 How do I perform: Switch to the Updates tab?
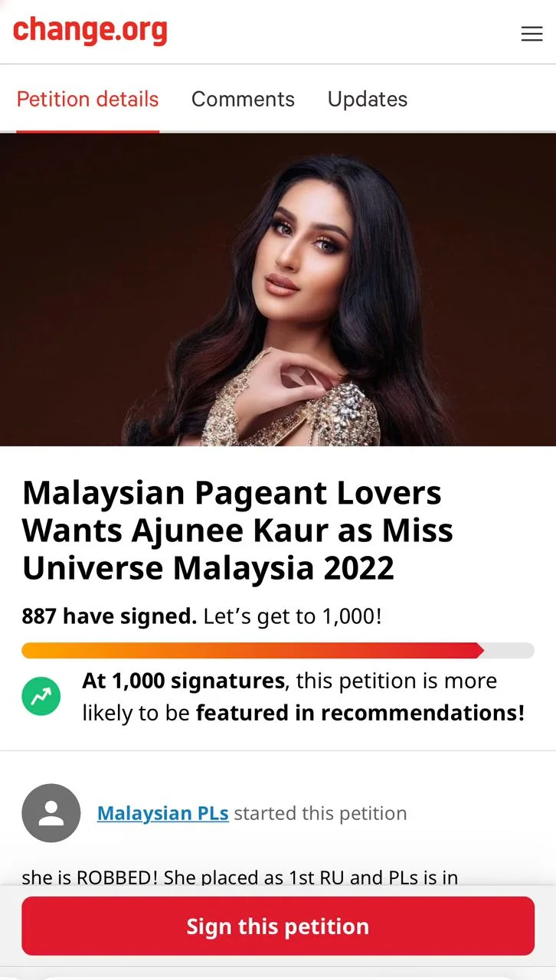click(368, 100)
